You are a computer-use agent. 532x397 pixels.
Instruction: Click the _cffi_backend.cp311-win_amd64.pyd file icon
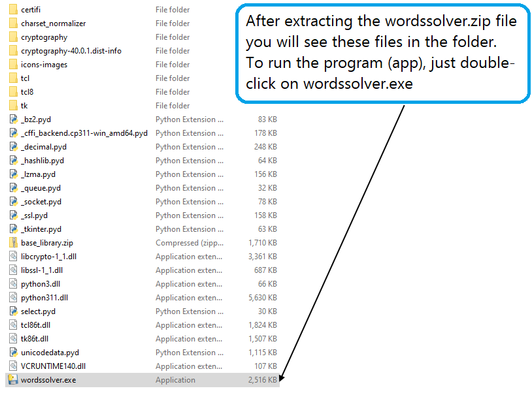click(13, 133)
